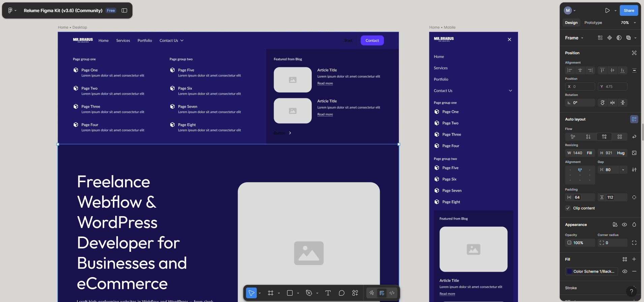644x302 pixels.
Task: Click the Use as mask icon
Action: (x=619, y=38)
